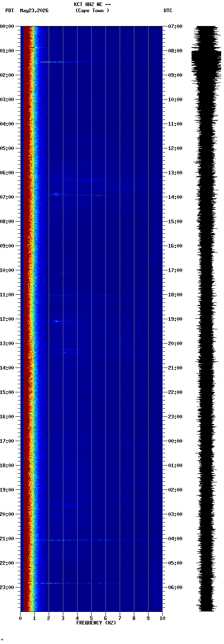Click the '02:00' UTC time label
Viewport: 224px width, 644px height.
(x=175, y=490)
